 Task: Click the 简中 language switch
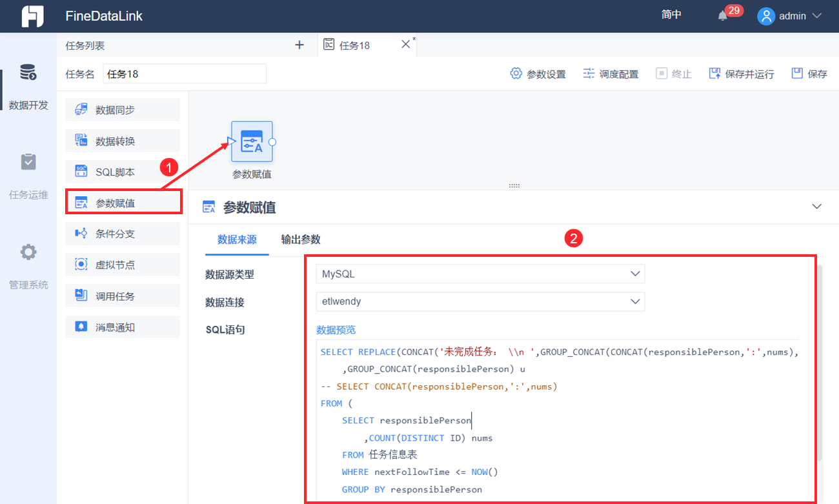(x=671, y=15)
